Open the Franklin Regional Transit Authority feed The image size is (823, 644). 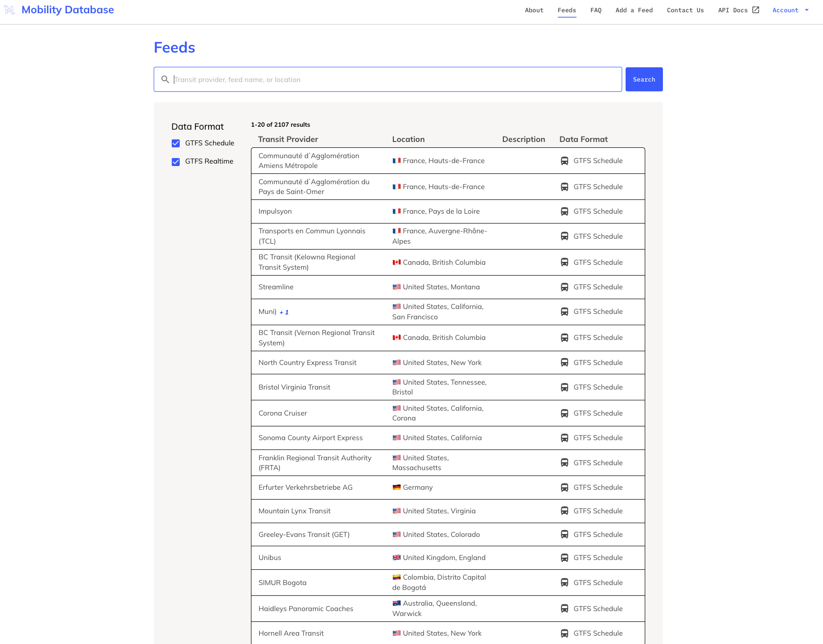(x=315, y=463)
